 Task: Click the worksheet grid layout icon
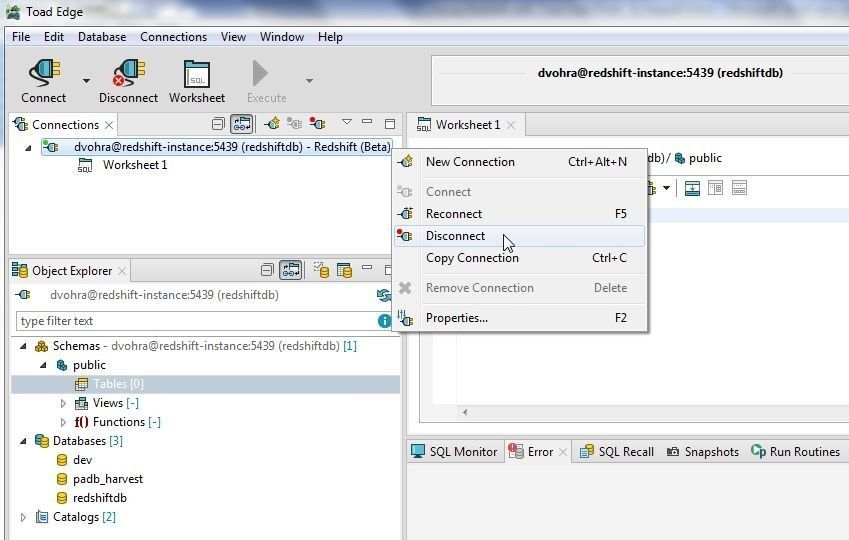[715, 188]
